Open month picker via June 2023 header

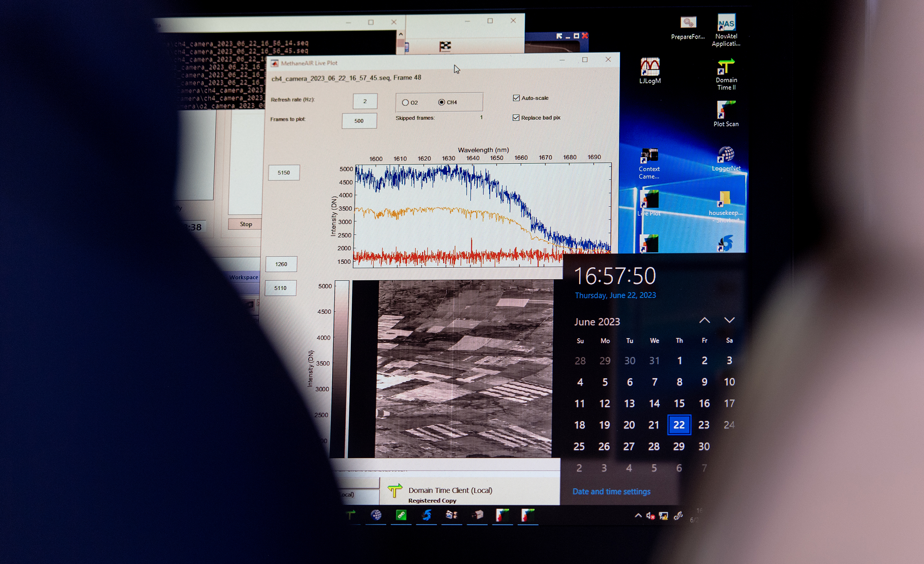coord(597,322)
